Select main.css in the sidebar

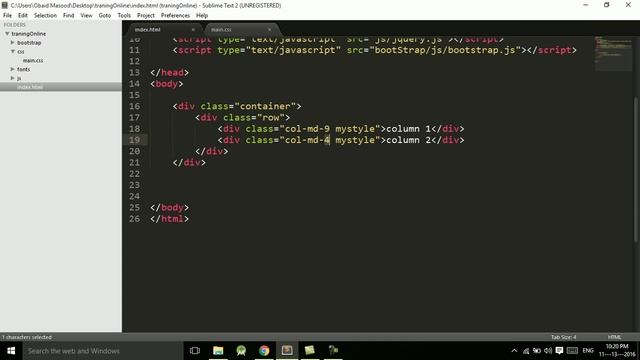pos(33,60)
